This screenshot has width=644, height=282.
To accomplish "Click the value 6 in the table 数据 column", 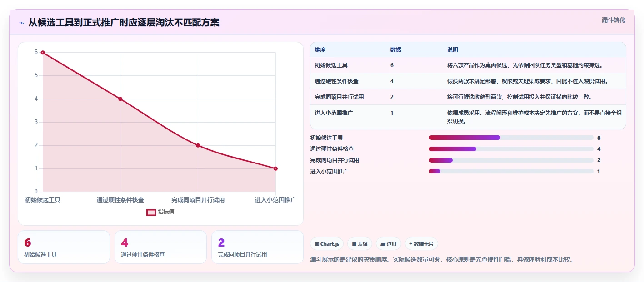I will click(392, 65).
